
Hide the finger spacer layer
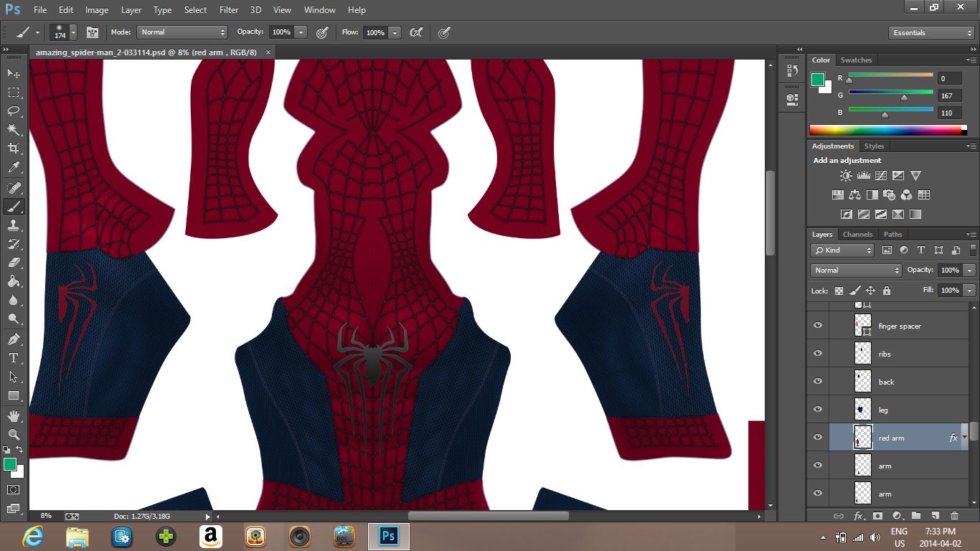pos(818,326)
